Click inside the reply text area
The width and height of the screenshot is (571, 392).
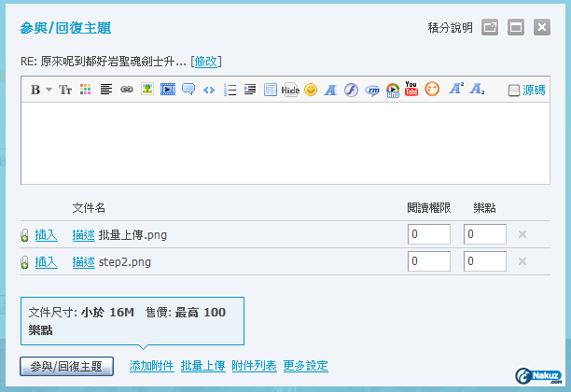coord(285,143)
